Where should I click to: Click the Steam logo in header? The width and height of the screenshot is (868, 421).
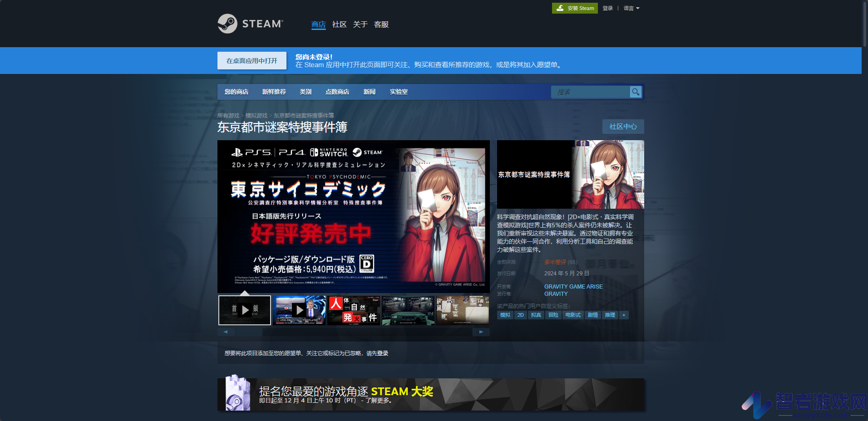250,24
